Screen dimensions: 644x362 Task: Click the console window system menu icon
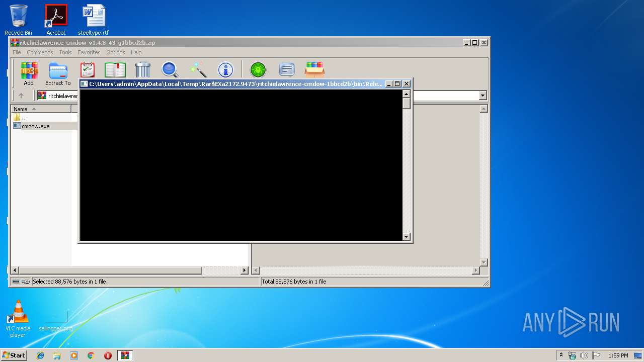pyautogui.click(x=84, y=84)
